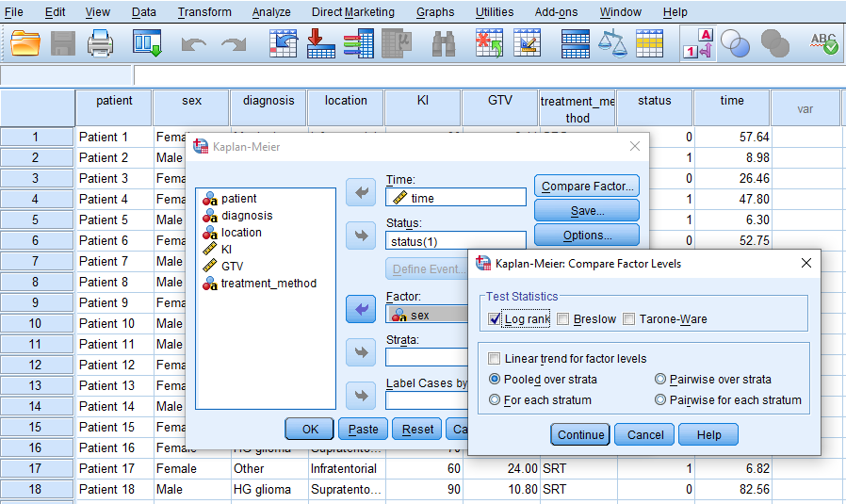Viewport: 846px width, 504px height.
Task: Click the arrow button next to Status field
Action: (x=361, y=236)
